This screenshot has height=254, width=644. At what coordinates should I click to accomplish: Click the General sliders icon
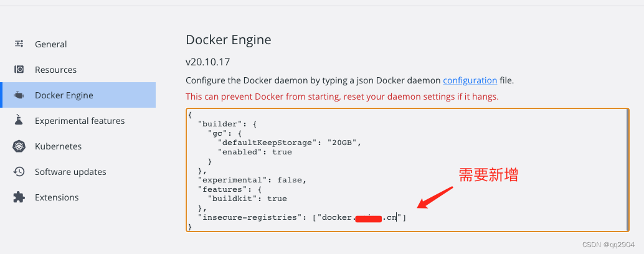19,44
